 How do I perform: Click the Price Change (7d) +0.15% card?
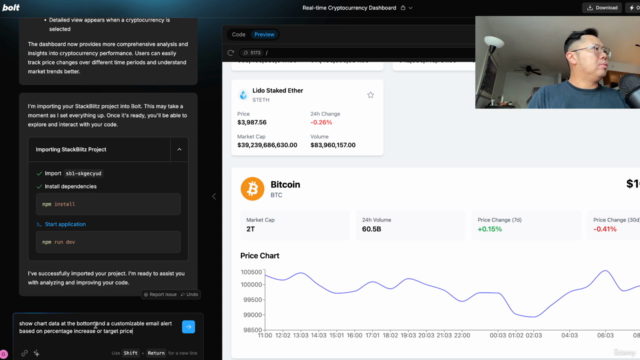click(x=527, y=225)
